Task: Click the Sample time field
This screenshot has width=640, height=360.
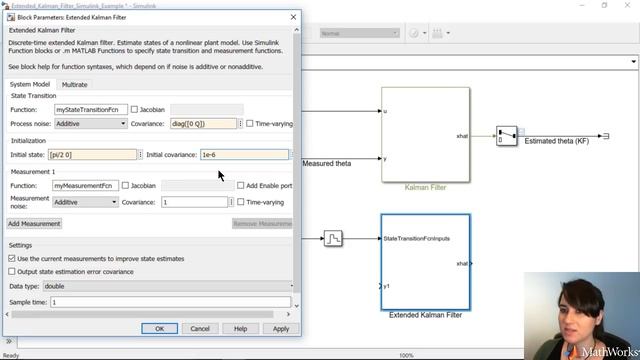Action: tap(170, 302)
